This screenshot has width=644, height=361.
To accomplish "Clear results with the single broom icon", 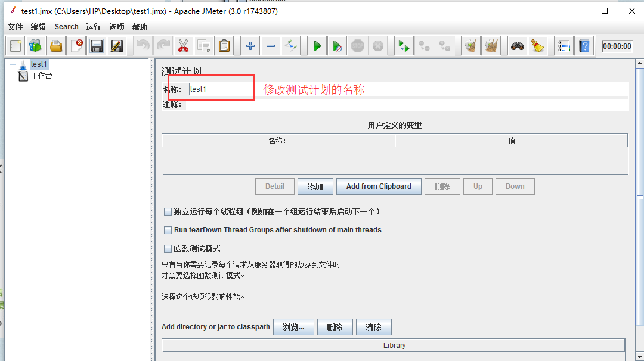I will point(470,45).
